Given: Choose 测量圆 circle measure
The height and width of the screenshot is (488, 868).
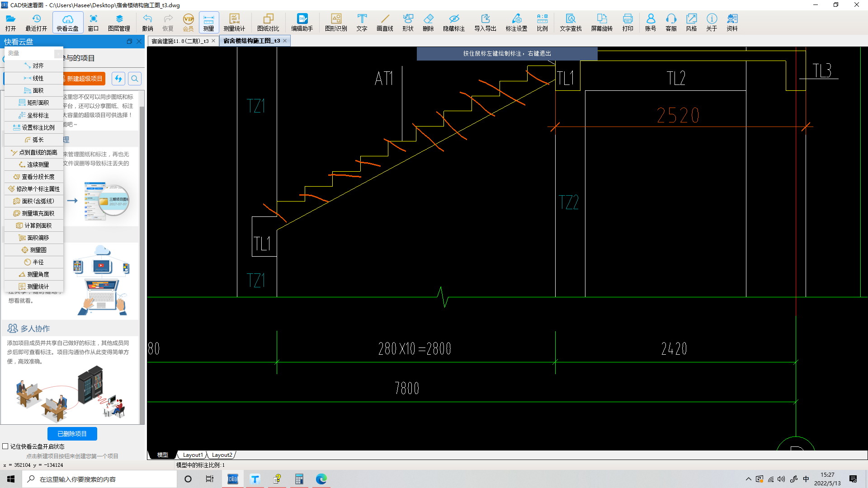Looking at the screenshot, I should click(34, 250).
